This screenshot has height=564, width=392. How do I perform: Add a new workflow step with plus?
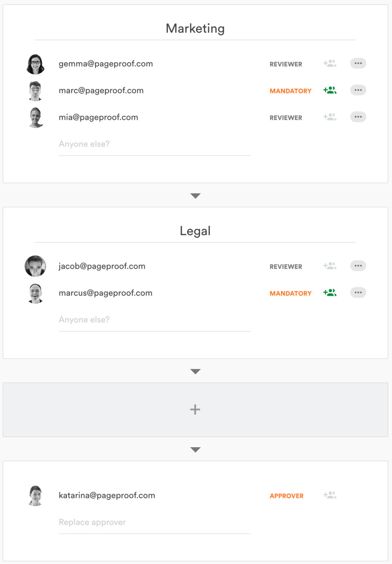(195, 410)
